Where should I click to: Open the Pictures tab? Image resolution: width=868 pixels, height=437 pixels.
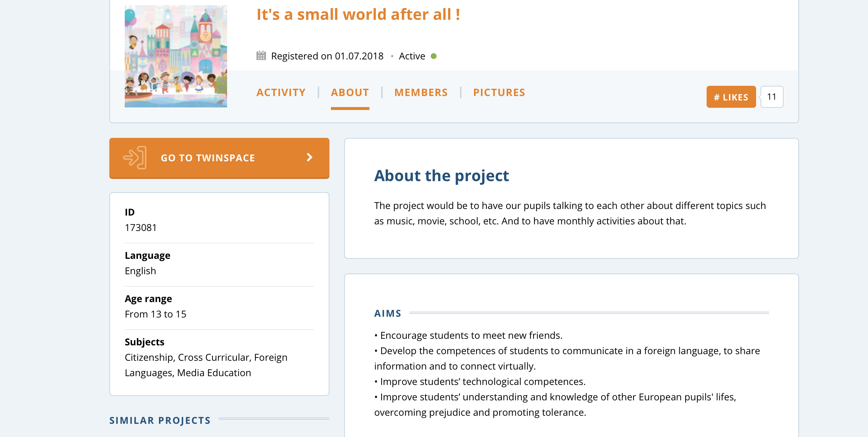(499, 92)
